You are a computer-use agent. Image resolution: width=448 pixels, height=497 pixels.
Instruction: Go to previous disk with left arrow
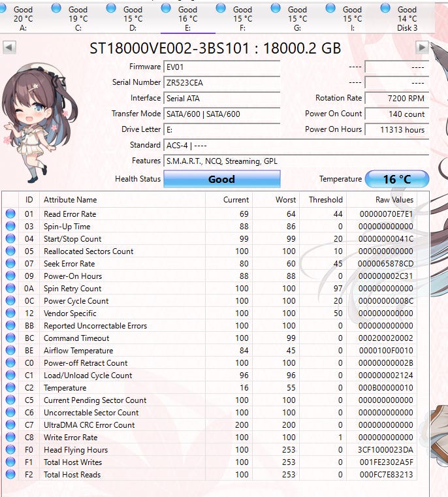point(9,48)
